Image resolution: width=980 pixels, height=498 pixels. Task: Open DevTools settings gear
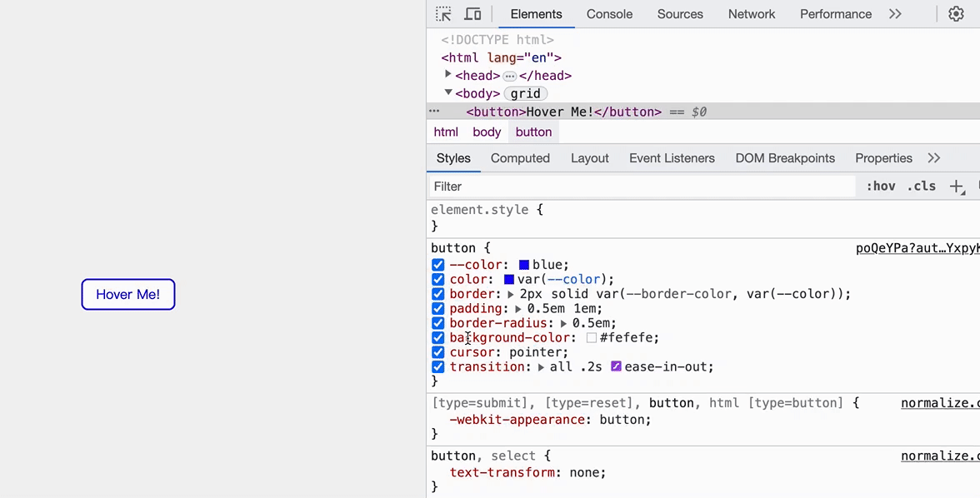point(956,14)
